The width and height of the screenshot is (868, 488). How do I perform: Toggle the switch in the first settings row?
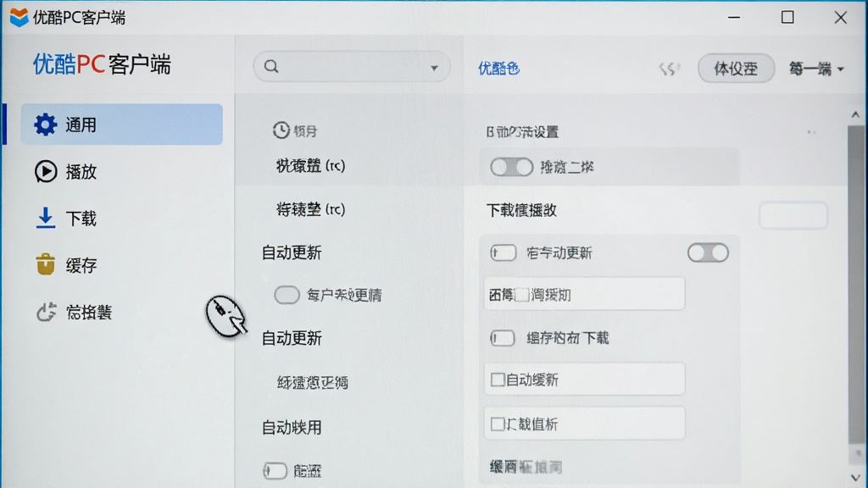pyautogui.click(x=511, y=167)
